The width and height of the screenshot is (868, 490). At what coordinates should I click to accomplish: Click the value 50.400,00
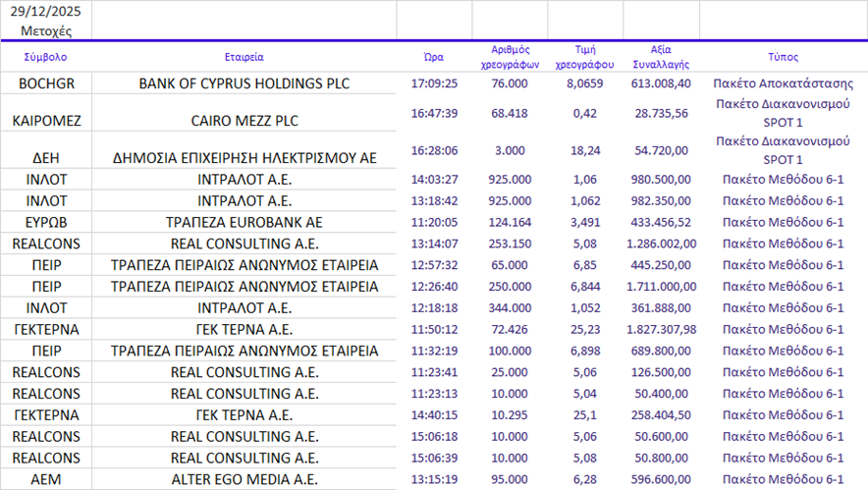pos(661,394)
